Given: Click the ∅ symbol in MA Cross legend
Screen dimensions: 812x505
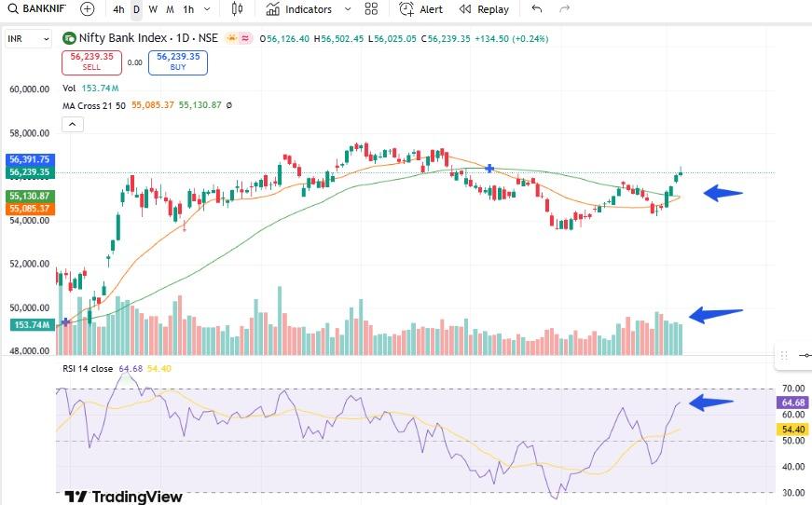Looking at the screenshot, I should (x=229, y=105).
